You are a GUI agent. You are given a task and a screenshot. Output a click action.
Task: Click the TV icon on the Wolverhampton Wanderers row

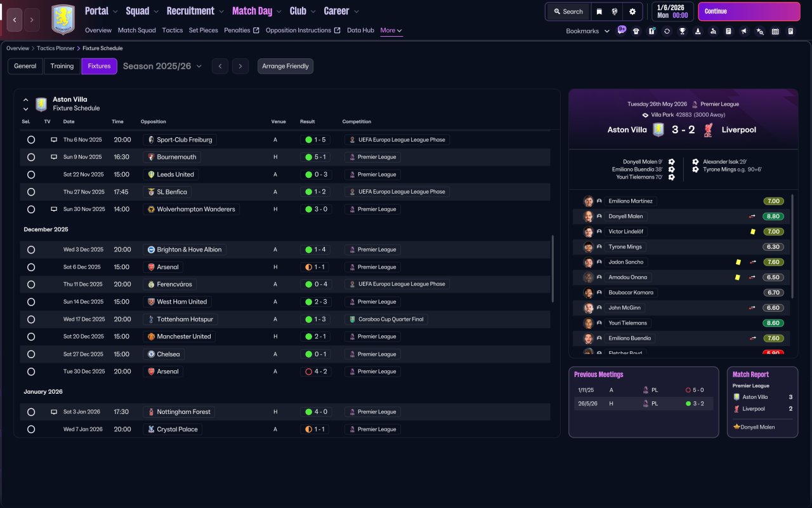54,209
